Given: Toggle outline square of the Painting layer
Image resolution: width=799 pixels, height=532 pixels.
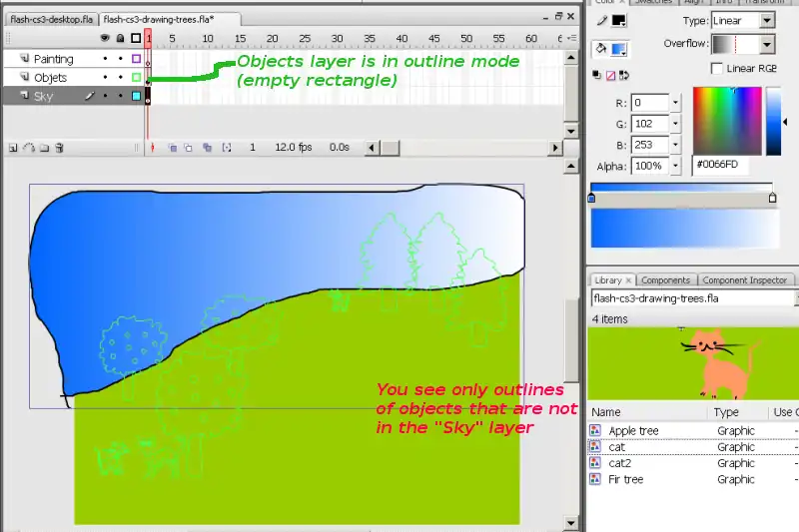Looking at the screenshot, I should point(137,60).
